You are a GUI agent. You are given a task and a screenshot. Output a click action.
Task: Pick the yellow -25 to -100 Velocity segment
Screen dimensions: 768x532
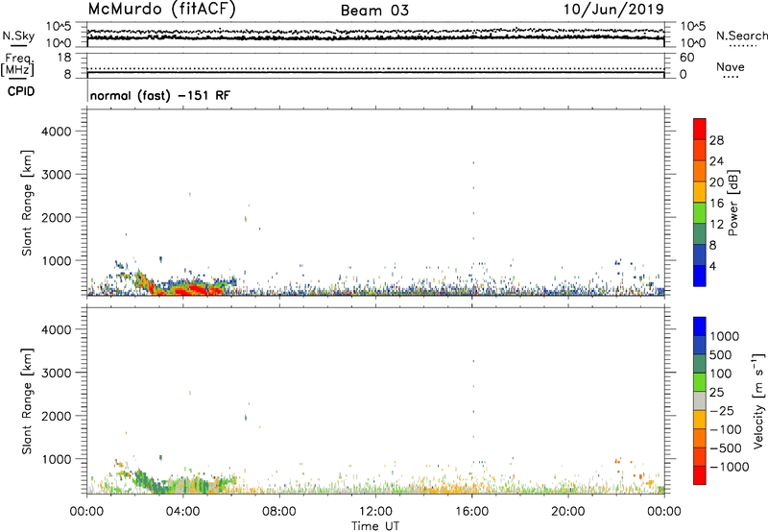tap(700, 420)
